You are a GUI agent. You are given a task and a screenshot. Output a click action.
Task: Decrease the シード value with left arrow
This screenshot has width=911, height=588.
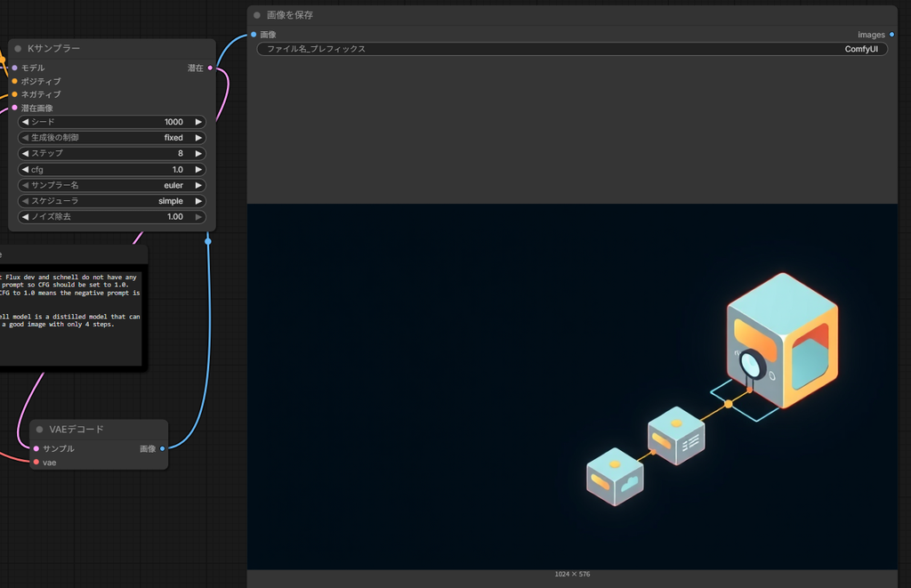[x=25, y=122]
